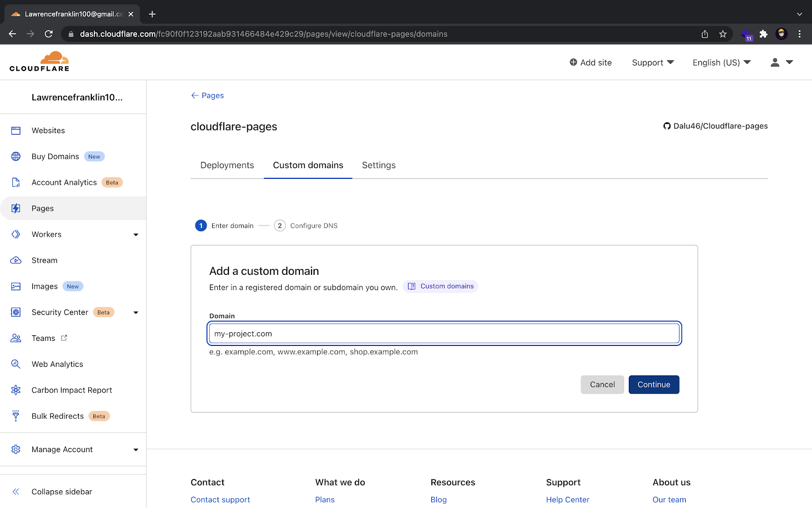
Task: Click the GitHub icon beside Dalu46/Cloudflare-pages
Action: (x=667, y=126)
